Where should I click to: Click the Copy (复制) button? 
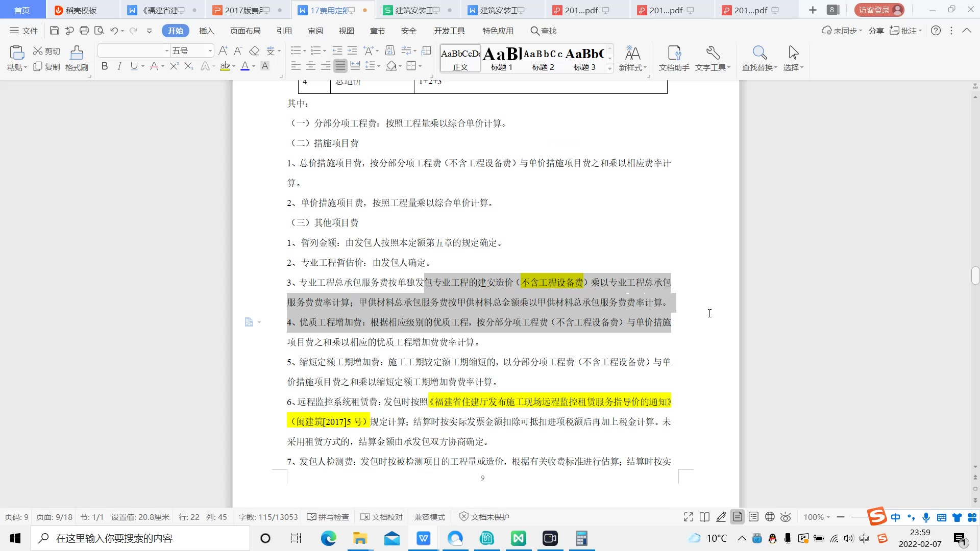pos(47,67)
